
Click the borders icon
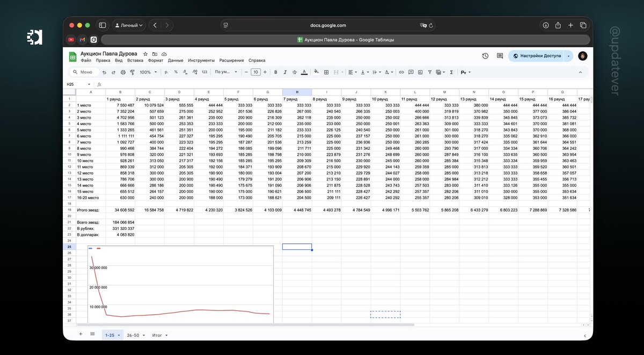(x=326, y=72)
